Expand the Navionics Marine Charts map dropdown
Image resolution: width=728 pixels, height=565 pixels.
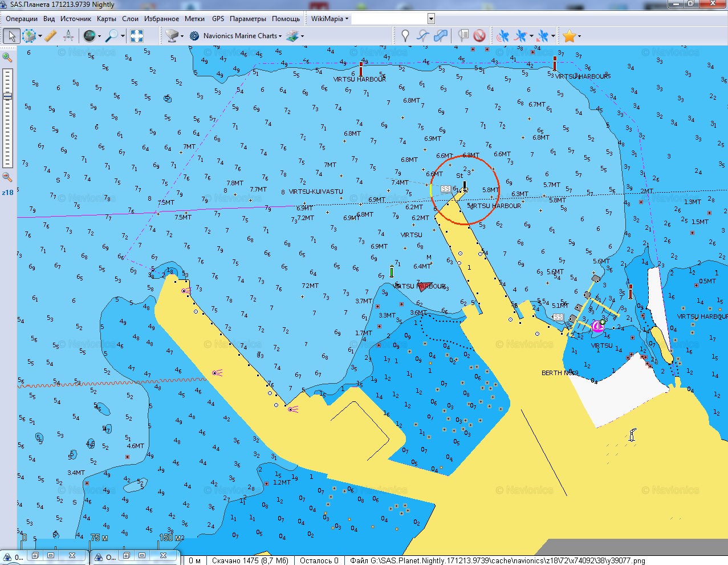click(x=280, y=36)
